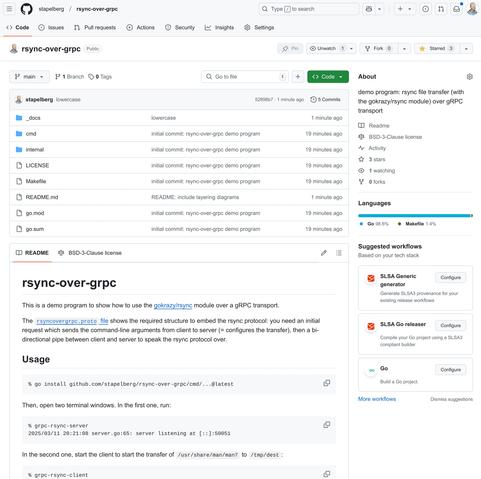The height and width of the screenshot is (479, 481).
Task: Open the _docs folder
Action: pos(33,118)
